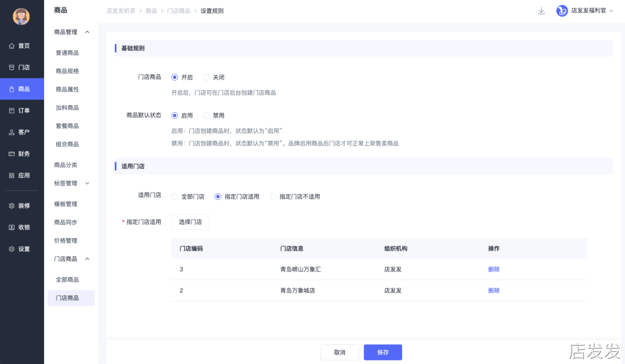Select 商品 bag icon in sidebar
625x364 pixels.
click(12, 89)
